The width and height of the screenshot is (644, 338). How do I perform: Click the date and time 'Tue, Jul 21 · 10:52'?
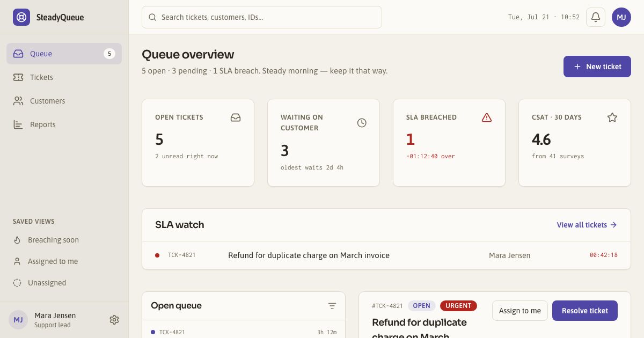point(544,17)
